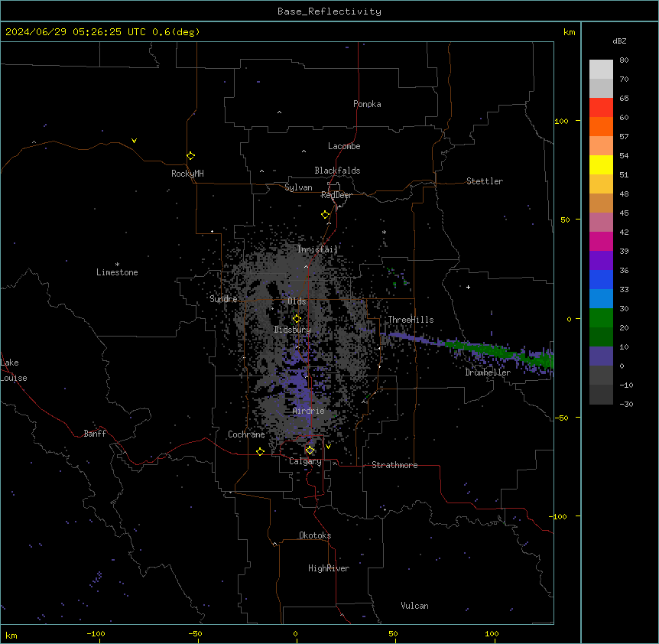Click the Sylvan label
The height and width of the screenshot is (644, 659).
pos(298,187)
